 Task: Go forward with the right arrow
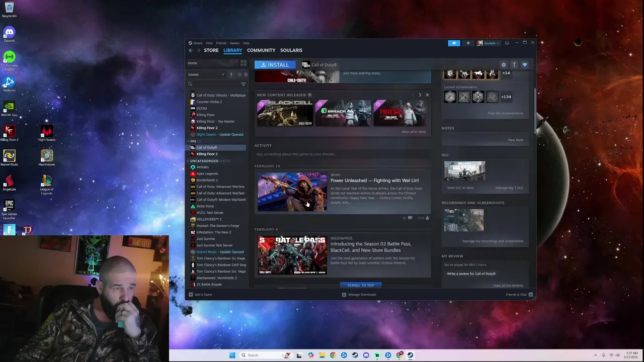point(198,50)
